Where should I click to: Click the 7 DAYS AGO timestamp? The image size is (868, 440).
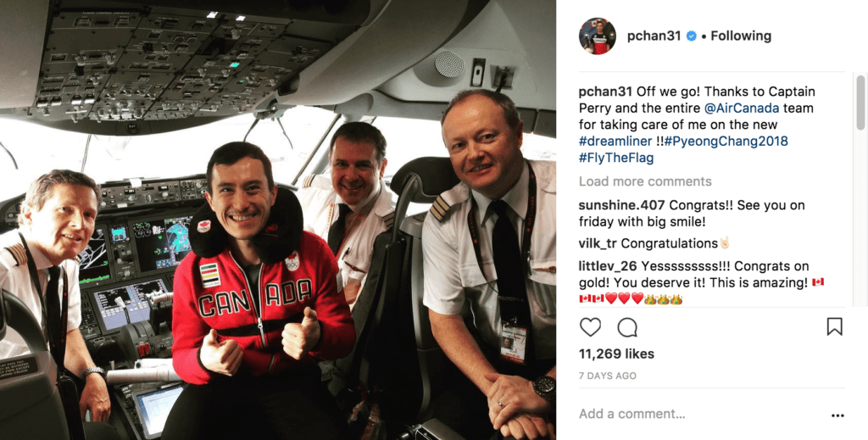pos(607,376)
